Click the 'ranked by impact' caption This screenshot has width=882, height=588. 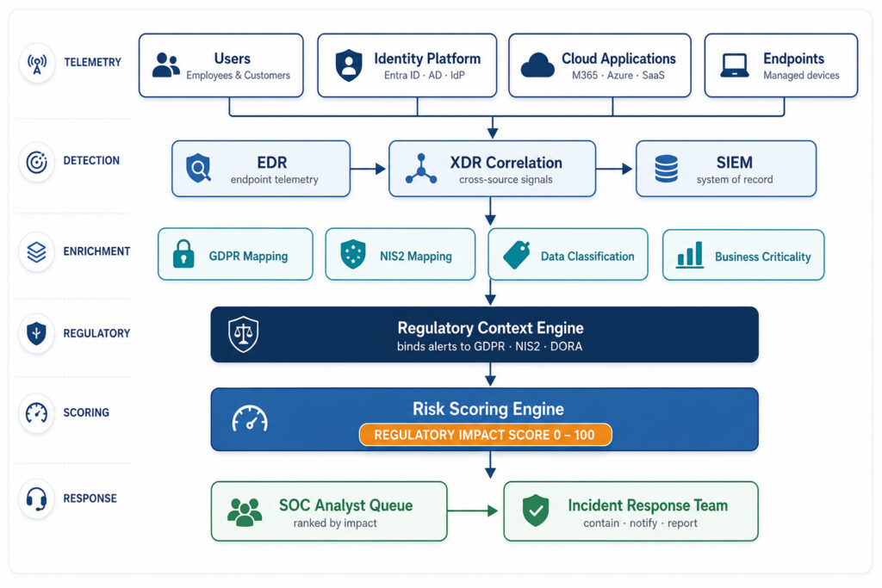click(335, 523)
